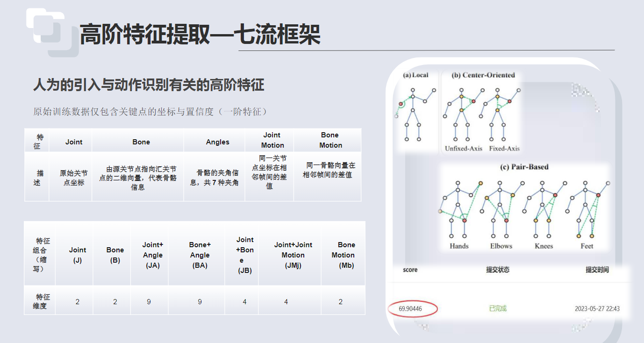This screenshot has width=644, height=343.
Task: Click the 提交状态 column header
Action: pyautogui.click(x=498, y=270)
